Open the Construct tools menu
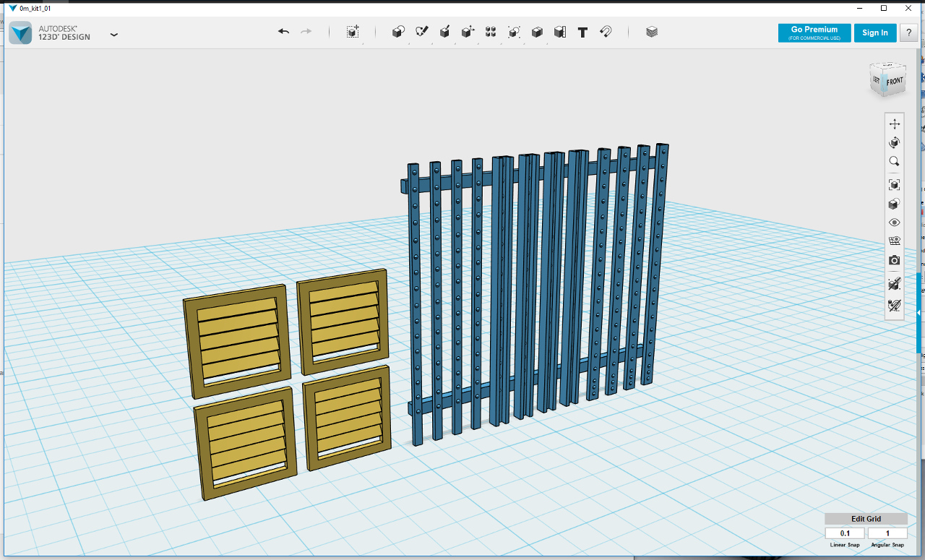This screenshot has width=925, height=560. pyautogui.click(x=444, y=32)
